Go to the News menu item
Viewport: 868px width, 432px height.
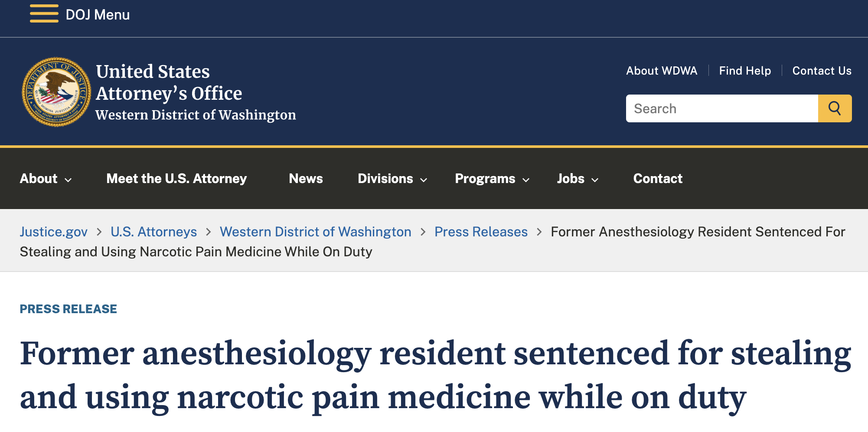306,179
